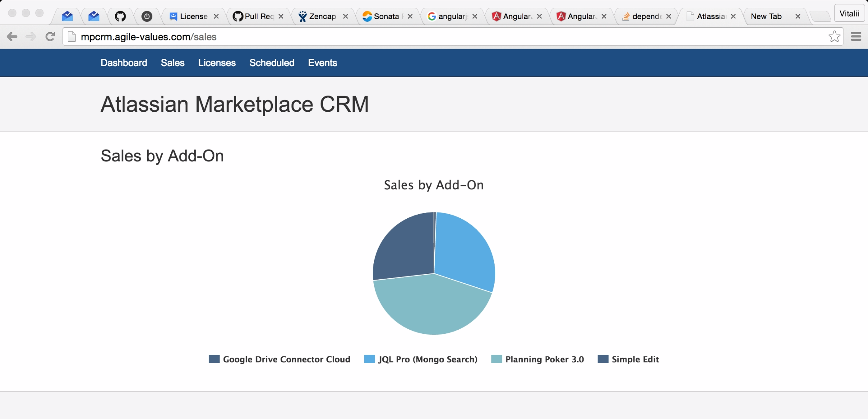Close the New Tab tab
Viewport: 868px width, 419px height.
pos(798,17)
